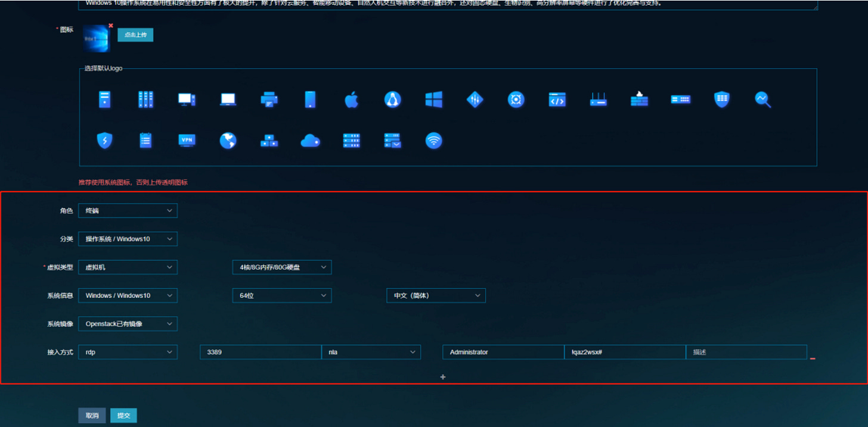
Task: Select the server tower logo
Action: (105, 99)
